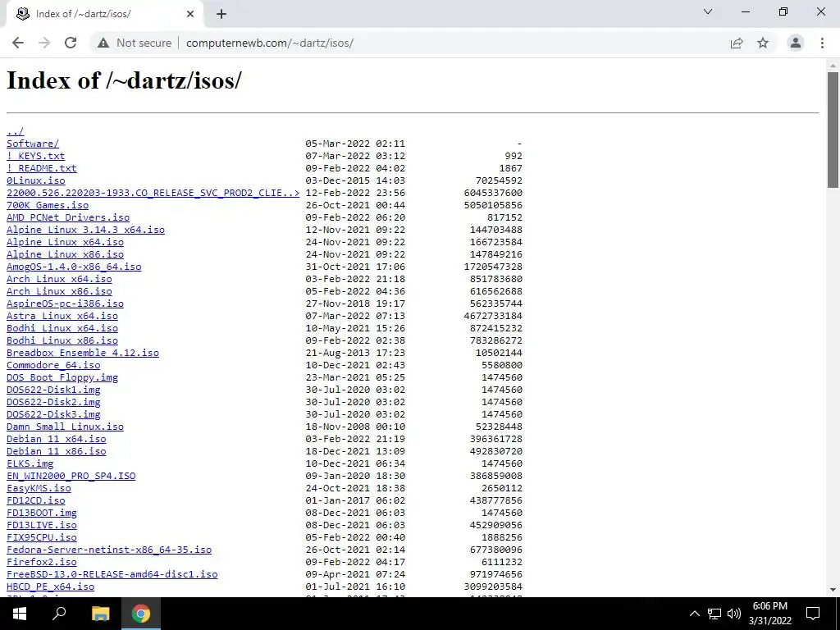Download FreeBSD-13.0-RELEASE-amd64-disc1.iso

tap(112, 575)
